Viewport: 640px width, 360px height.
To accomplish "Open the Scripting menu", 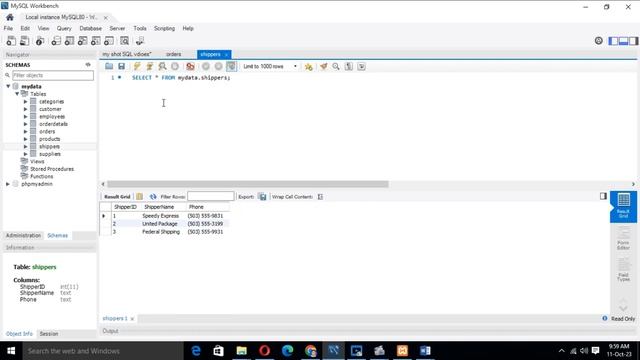I will pyautogui.click(x=164, y=28).
